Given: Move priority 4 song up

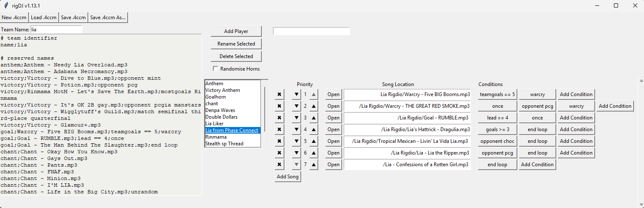Looking at the screenshot, I should tap(314, 129).
